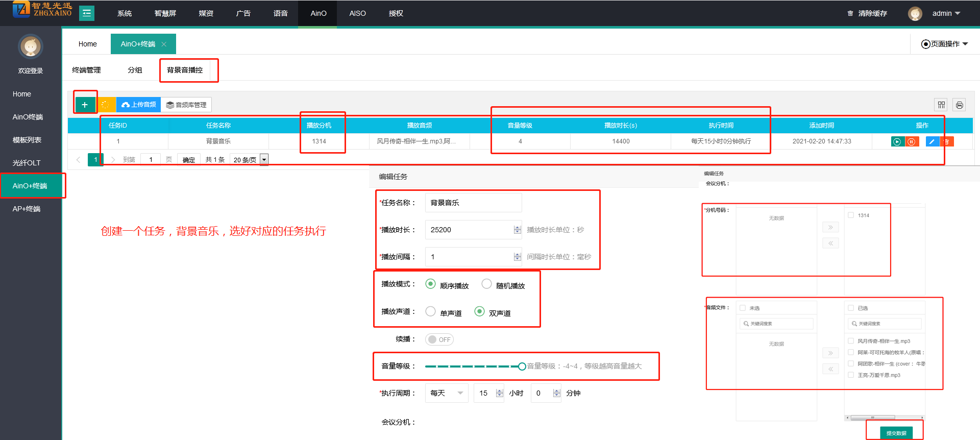980x440 pixels.
Task: Click the 上传音频 upload button
Action: point(139,105)
